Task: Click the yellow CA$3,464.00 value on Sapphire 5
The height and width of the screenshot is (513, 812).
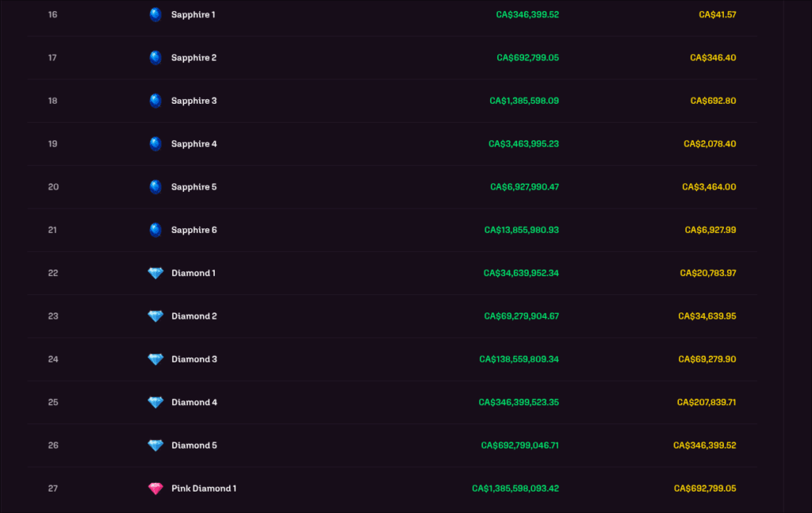Action: [x=709, y=186]
